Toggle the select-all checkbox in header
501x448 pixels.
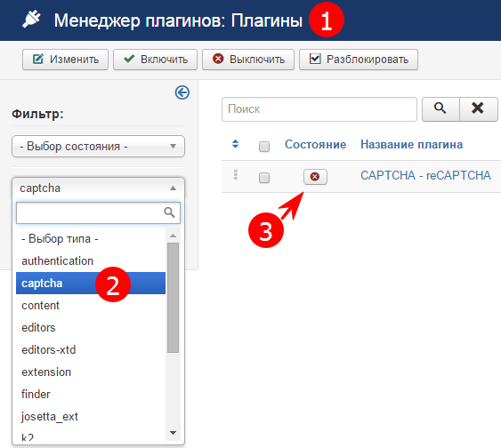pos(264,147)
